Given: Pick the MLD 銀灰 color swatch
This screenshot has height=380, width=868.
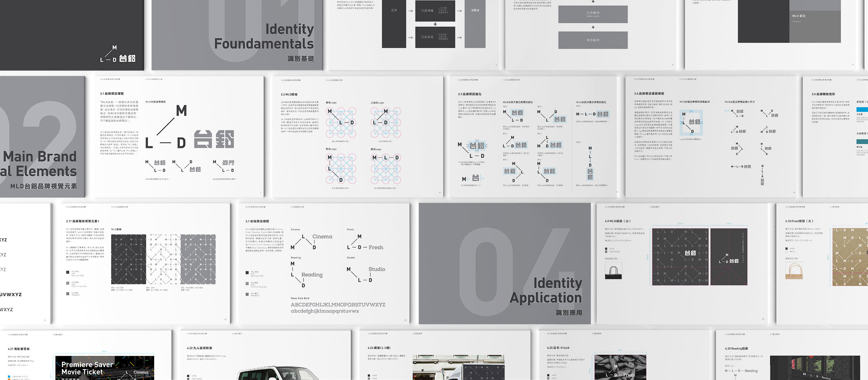Looking at the screenshot, I should click(815, 26).
